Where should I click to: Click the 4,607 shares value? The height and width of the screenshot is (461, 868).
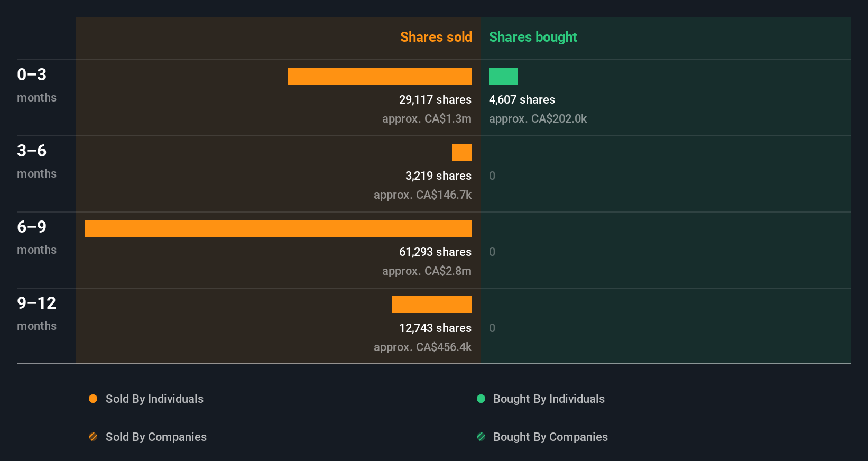click(x=522, y=99)
